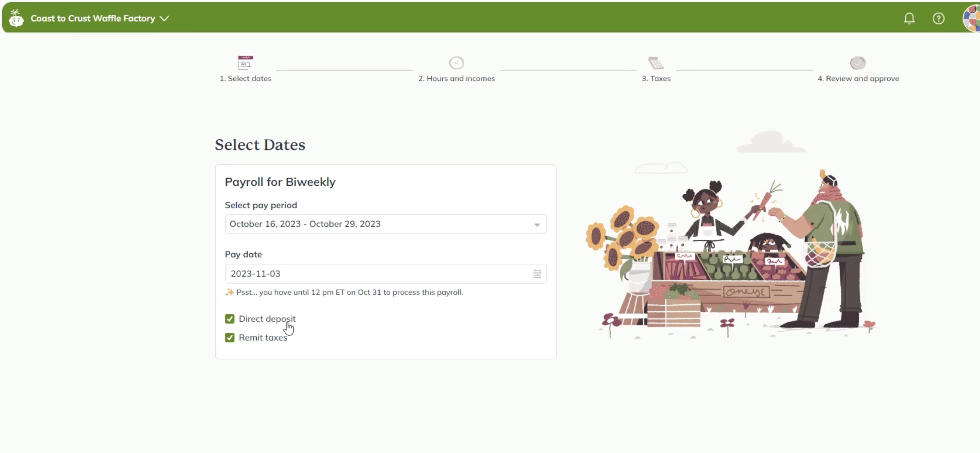This screenshot has width=980, height=453.
Task: Toggle the Direct deposit checkbox
Action: point(229,319)
